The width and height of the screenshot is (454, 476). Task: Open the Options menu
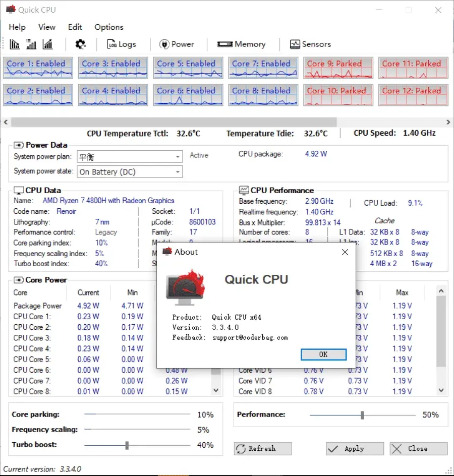[109, 27]
